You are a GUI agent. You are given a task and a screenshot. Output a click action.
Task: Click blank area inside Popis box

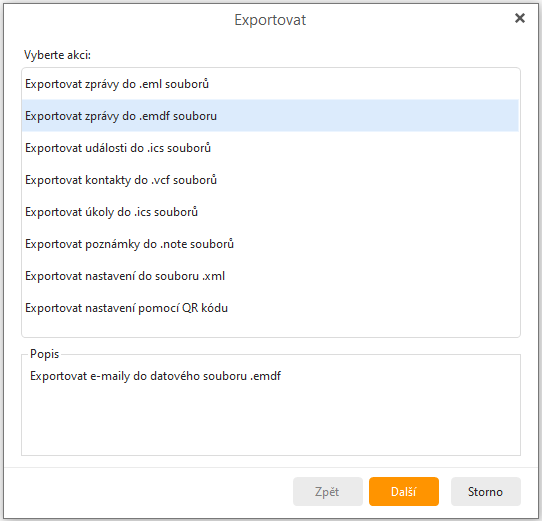tap(270, 420)
